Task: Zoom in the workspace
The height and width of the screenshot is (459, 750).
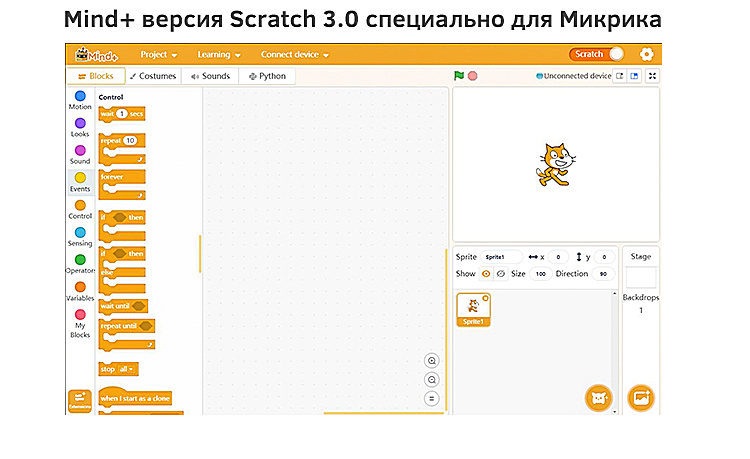Action: pos(431,361)
